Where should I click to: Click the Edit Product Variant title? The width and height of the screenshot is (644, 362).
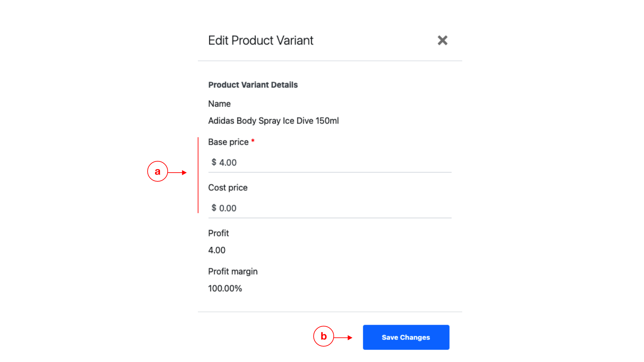tap(261, 40)
